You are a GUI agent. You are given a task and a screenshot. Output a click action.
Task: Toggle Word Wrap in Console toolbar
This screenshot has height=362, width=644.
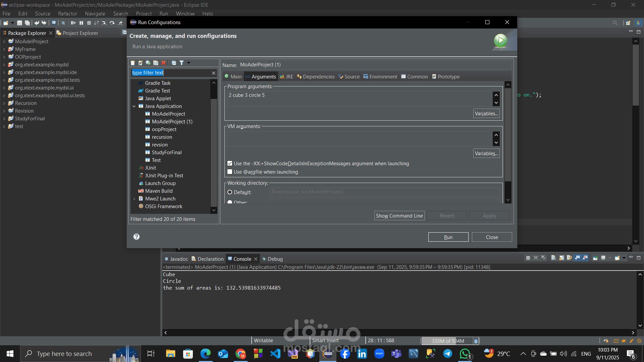tap(569, 258)
